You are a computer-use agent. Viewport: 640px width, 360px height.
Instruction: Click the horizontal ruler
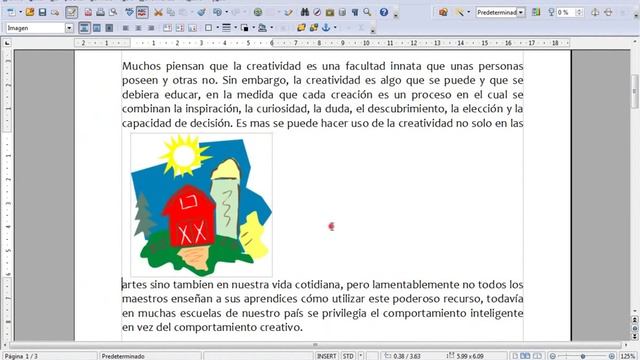(322, 43)
